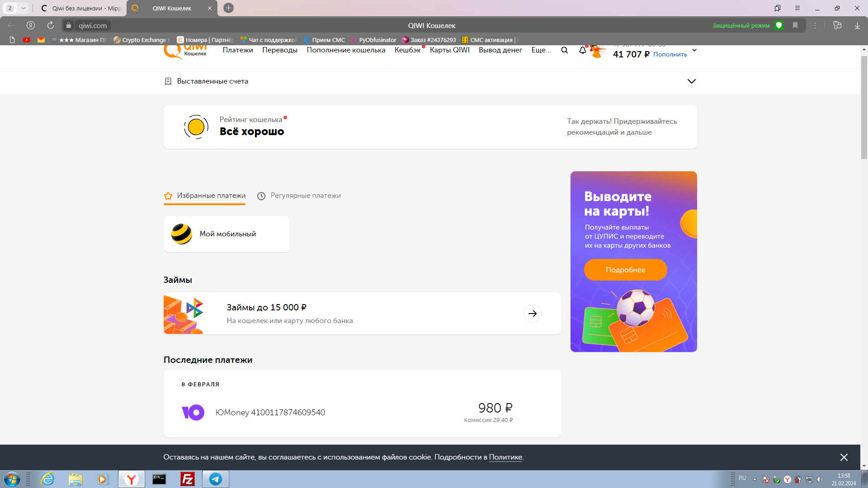This screenshot has width=868, height=488.
Task: Open the PyObfusinator bookmark
Action: [373, 40]
